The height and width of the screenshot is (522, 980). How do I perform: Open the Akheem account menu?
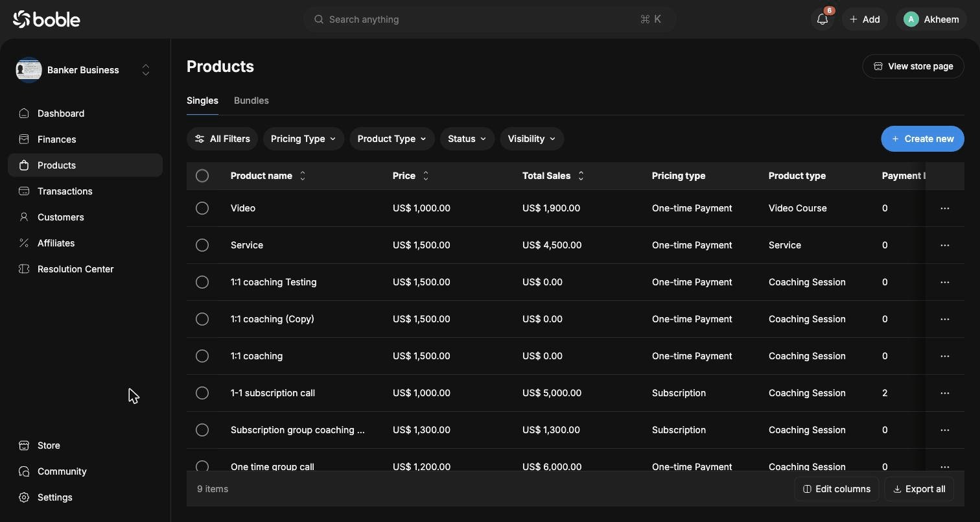point(931,19)
